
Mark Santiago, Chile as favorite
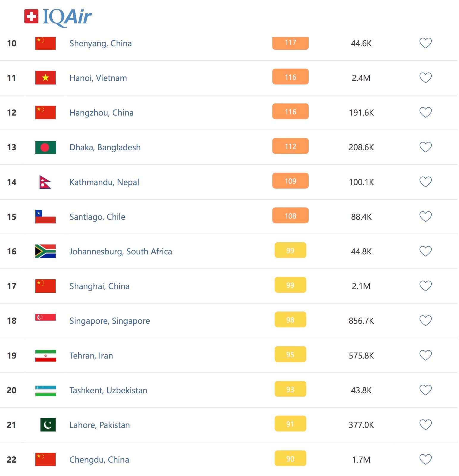pos(425,217)
